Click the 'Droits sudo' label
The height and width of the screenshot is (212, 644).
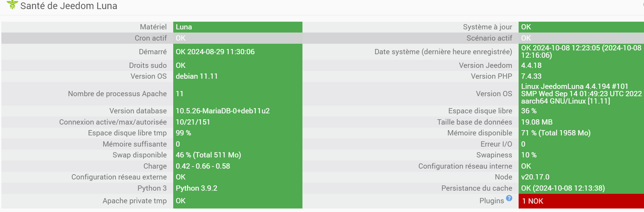pos(148,65)
